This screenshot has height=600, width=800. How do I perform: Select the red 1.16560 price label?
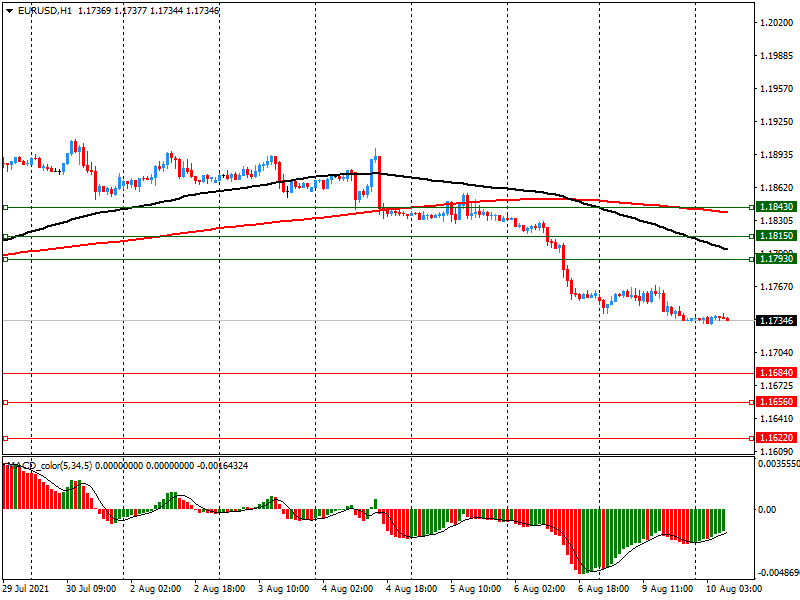pos(776,402)
